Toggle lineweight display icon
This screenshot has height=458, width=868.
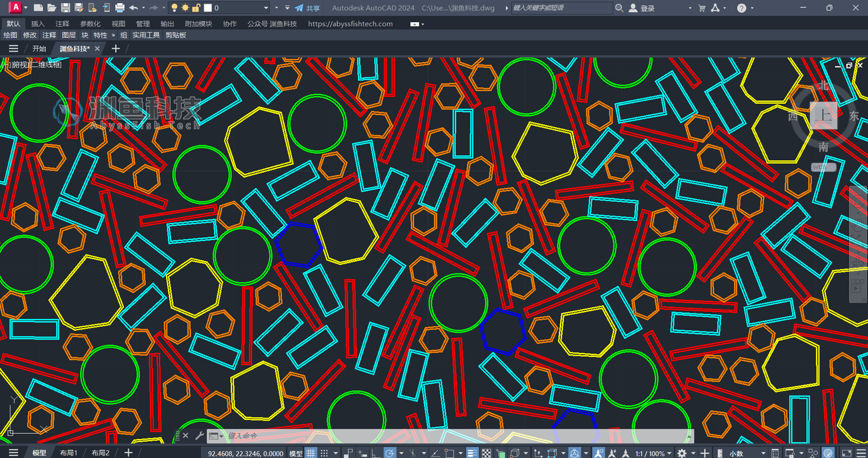pyautogui.click(x=472, y=453)
